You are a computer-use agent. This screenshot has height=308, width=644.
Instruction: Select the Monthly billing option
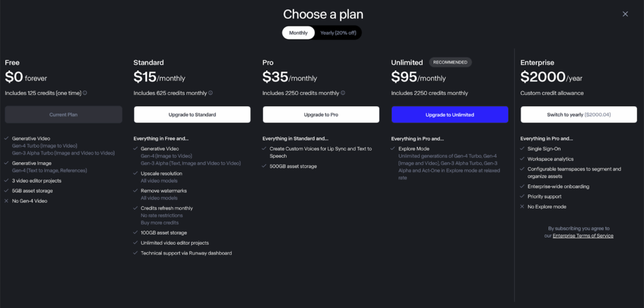pyautogui.click(x=298, y=33)
